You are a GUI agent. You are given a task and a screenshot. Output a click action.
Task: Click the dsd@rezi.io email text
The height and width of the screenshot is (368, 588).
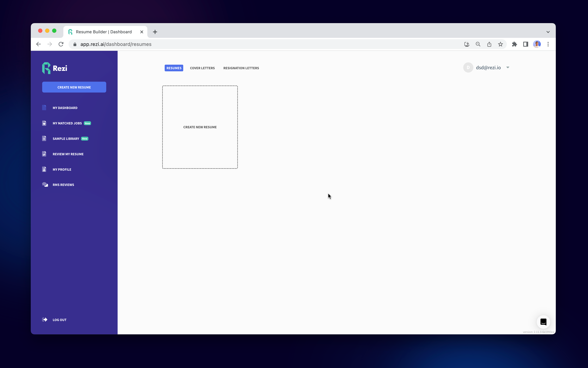(488, 68)
